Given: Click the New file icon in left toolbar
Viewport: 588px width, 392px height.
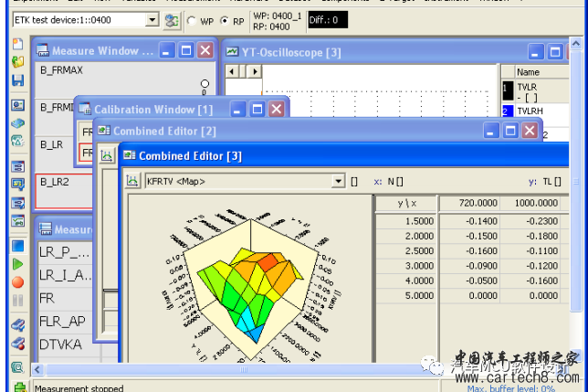Looking at the screenshot, I should (x=17, y=44).
